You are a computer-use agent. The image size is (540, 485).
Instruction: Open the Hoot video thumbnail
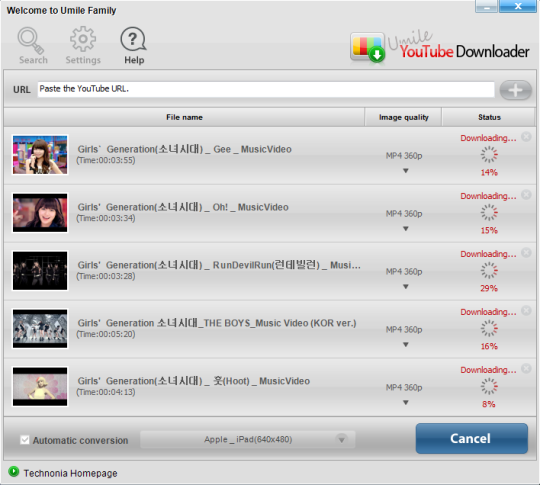[40, 386]
